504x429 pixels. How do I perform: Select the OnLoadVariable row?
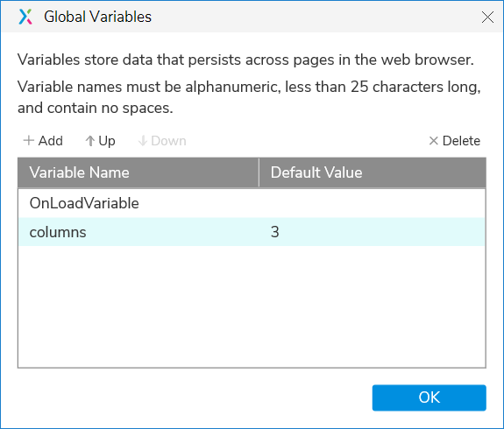pos(252,203)
